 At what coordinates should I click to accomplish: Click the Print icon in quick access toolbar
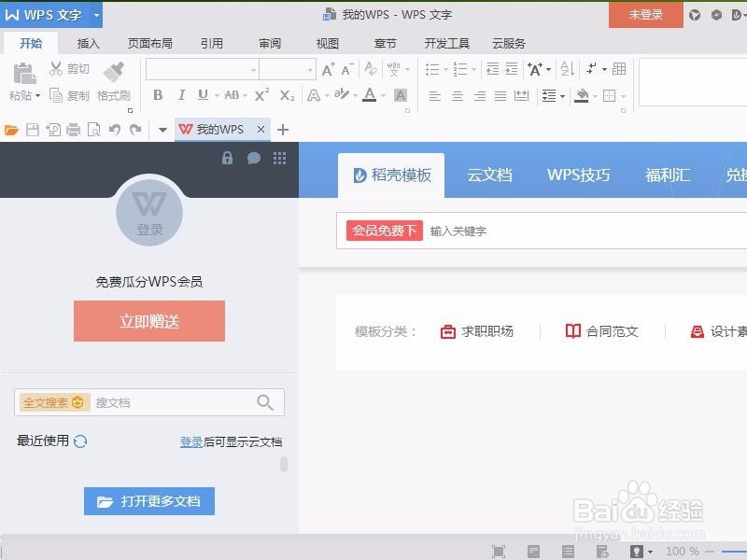click(71, 130)
